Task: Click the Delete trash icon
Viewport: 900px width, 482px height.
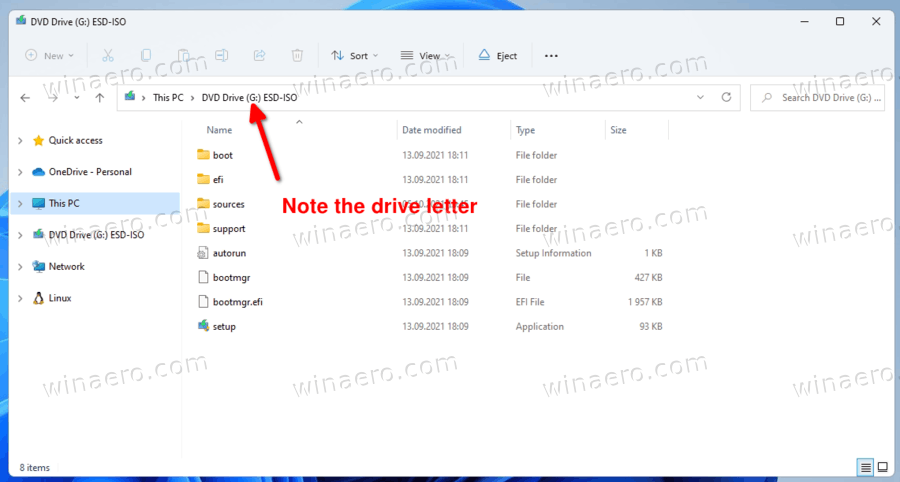Action: 297,56
